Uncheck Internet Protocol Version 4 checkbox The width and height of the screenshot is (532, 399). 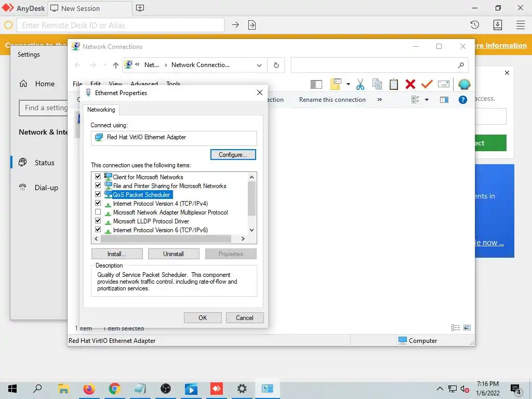98,203
